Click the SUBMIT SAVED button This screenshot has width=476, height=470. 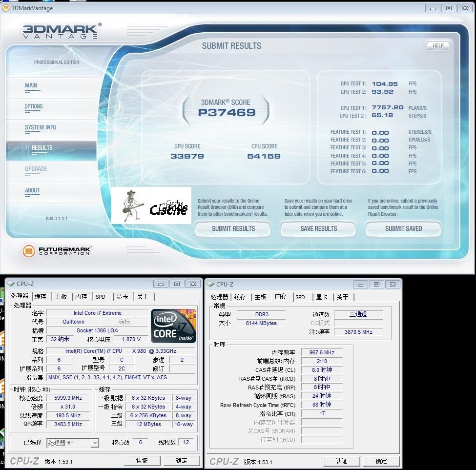pos(403,228)
